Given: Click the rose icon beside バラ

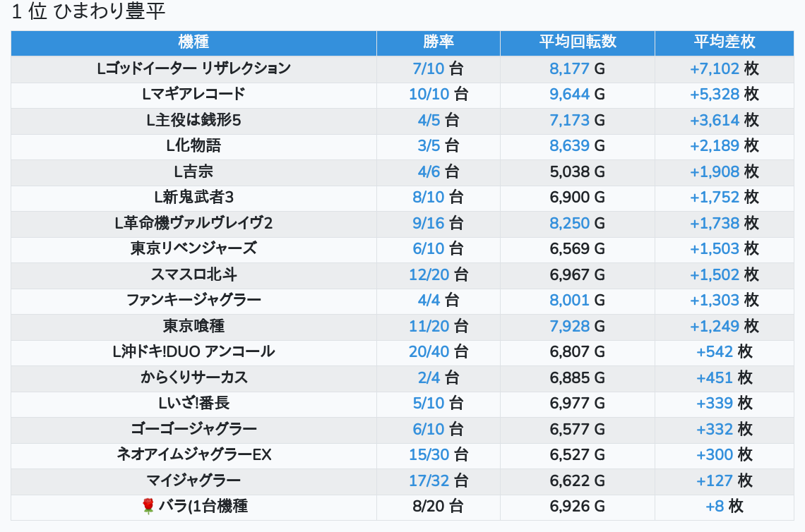Looking at the screenshot, I should [x=148, y=506].
